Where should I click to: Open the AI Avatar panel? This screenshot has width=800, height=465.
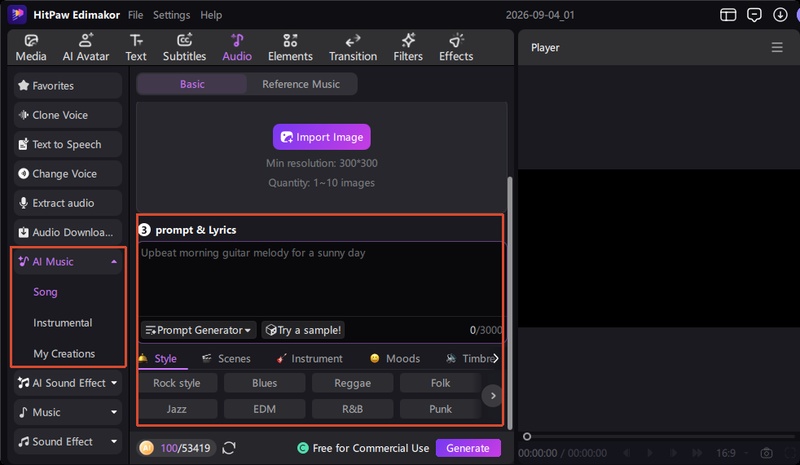[86, 47]
